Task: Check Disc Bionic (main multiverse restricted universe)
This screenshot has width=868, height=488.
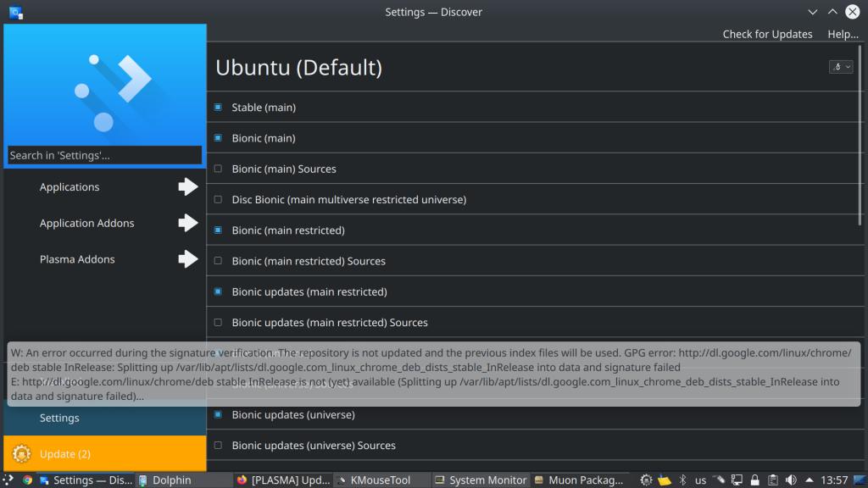Action: pos(218,200)
